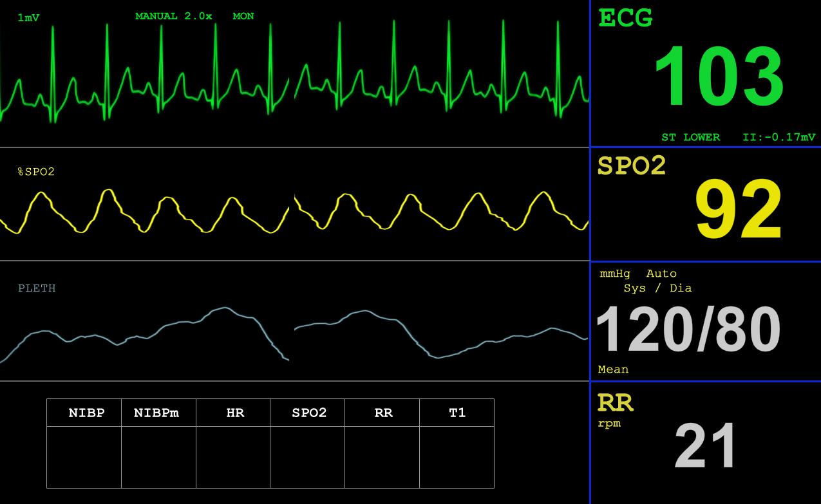Select the NIBPm table header
The width and height of the screenshot is (821, 504).
point(156,413)
